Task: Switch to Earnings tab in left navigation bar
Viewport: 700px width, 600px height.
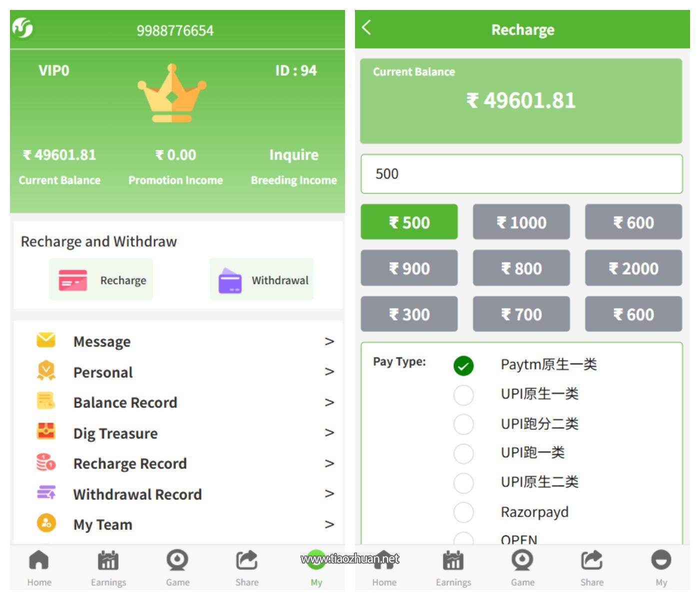Action: point(108,568)
